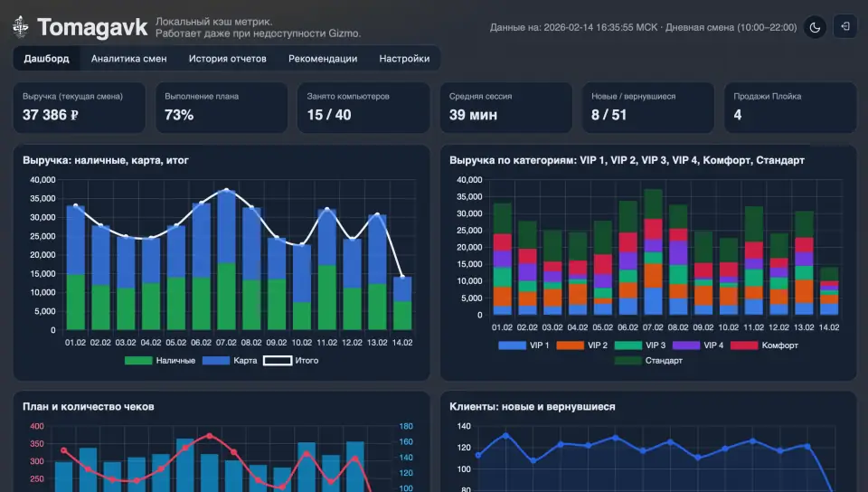Open the Рекомендации tab

[322, 59]
